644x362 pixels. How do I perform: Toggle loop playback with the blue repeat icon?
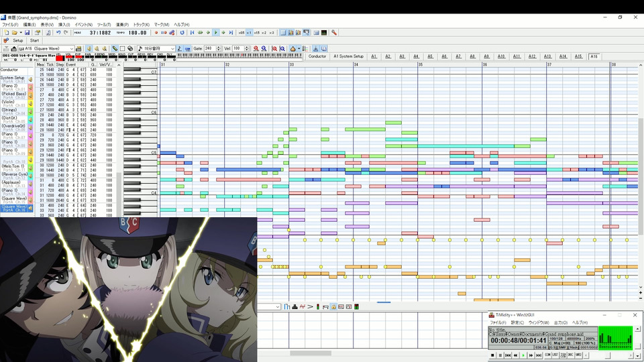182,32
